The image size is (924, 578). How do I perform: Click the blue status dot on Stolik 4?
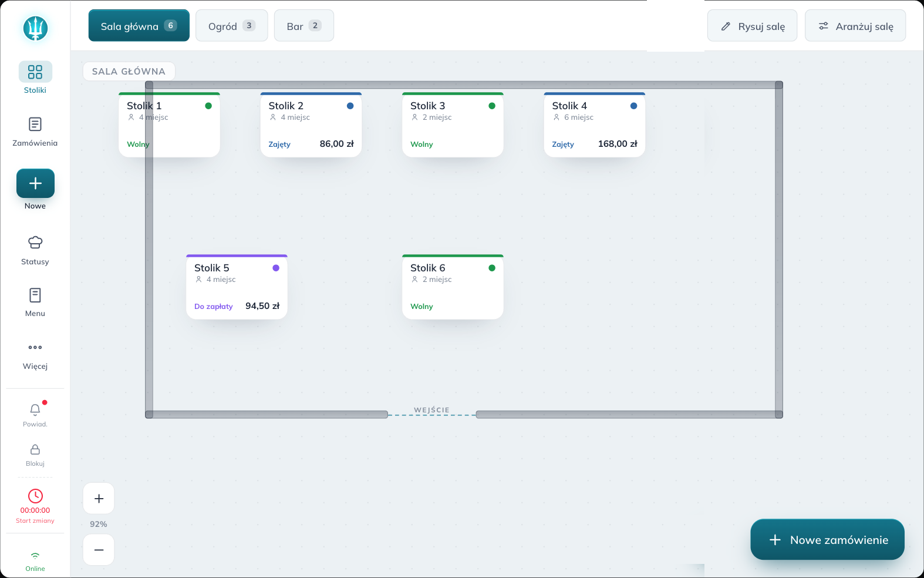pos(634,106)
